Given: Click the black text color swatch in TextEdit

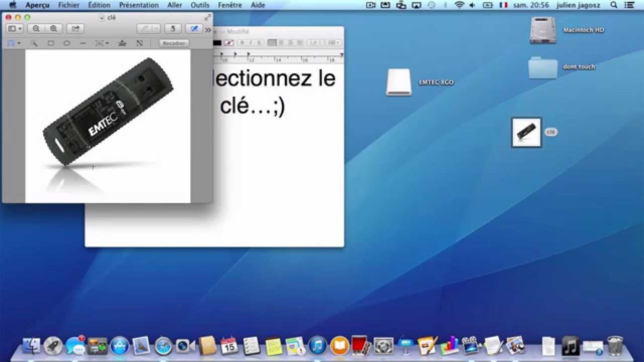Looking at the screenshot, I should coord(217,43).
